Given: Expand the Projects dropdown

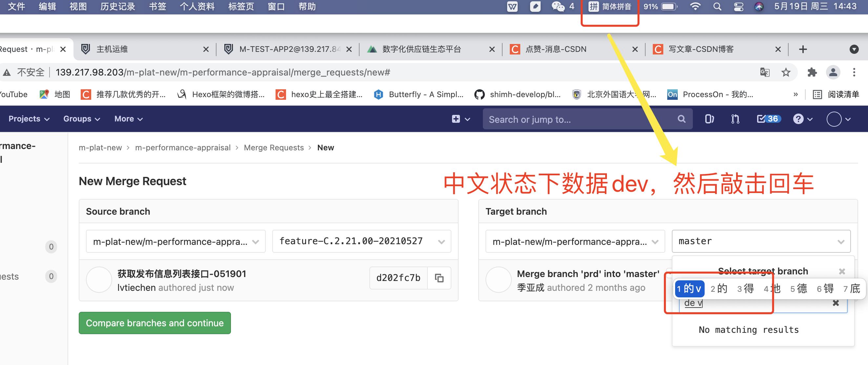Looking at the screenshot, I should 29,119.
